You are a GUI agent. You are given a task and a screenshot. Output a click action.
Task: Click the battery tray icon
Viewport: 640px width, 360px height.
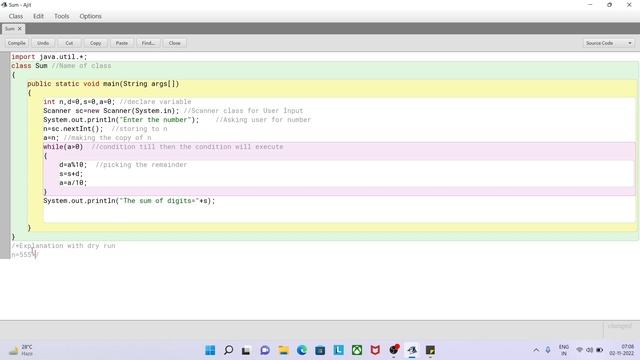[x=600, y=350]
